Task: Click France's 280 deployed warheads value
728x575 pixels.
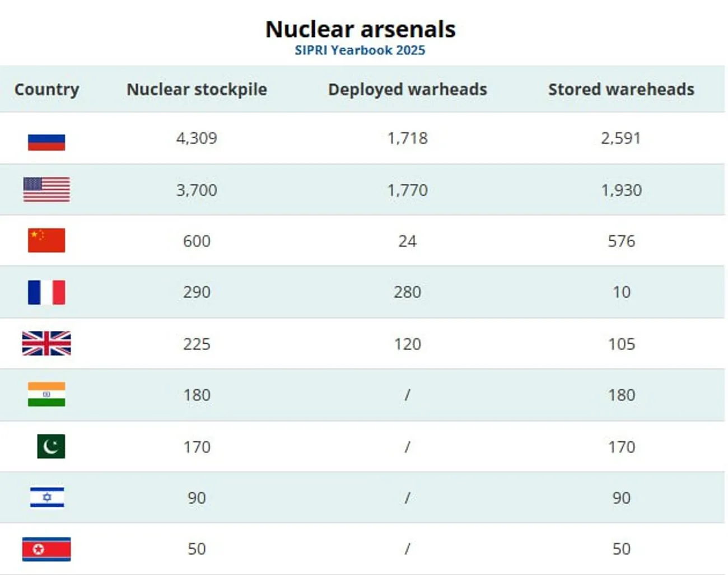Action: pos(407,292)
